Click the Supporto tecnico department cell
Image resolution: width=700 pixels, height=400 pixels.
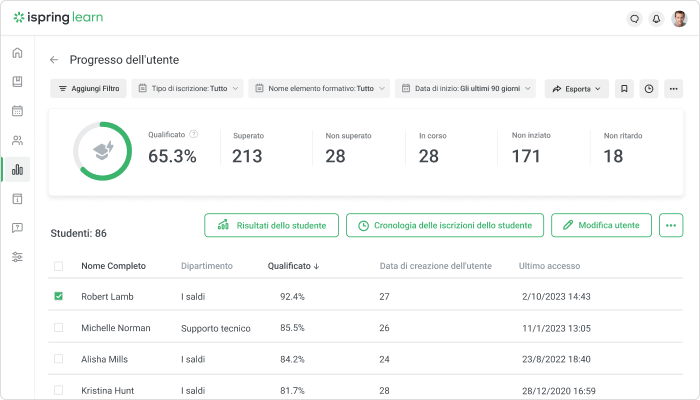tap(216, 329)
